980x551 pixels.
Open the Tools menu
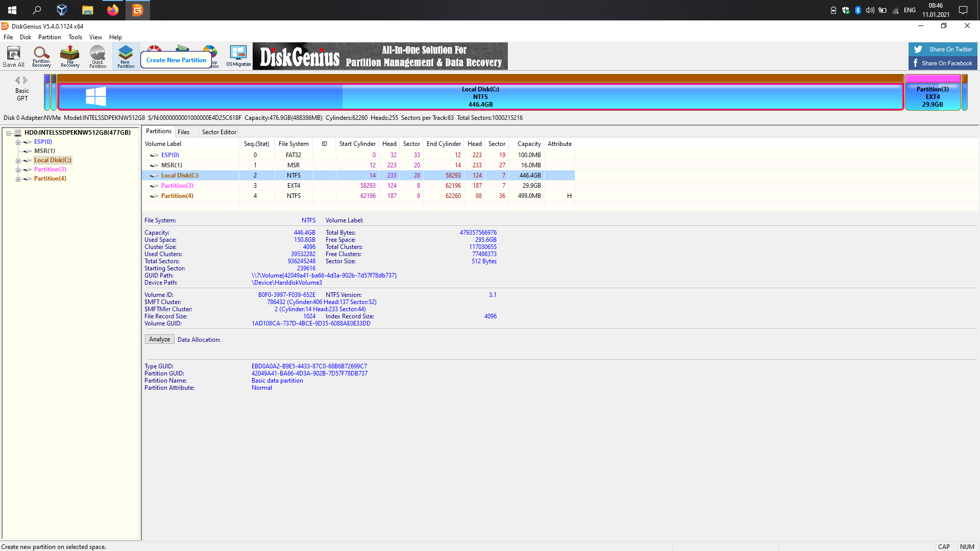coord(75,37)
